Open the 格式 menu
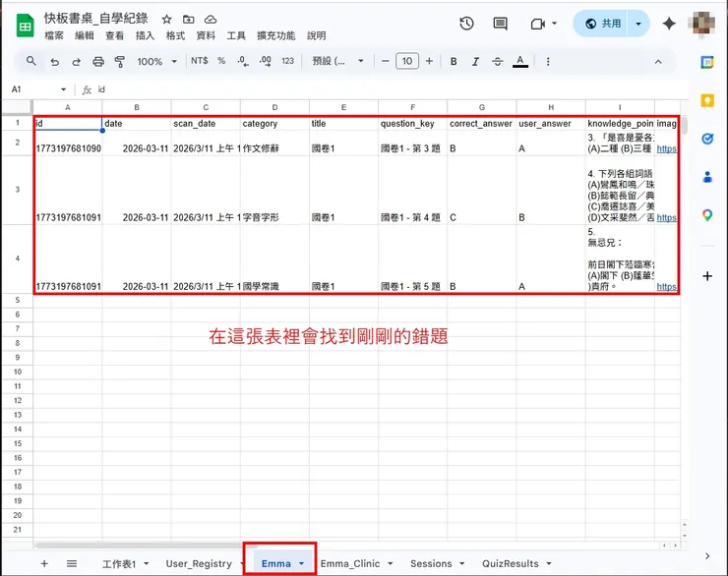728x576 pixels. [x=175, y=35]
